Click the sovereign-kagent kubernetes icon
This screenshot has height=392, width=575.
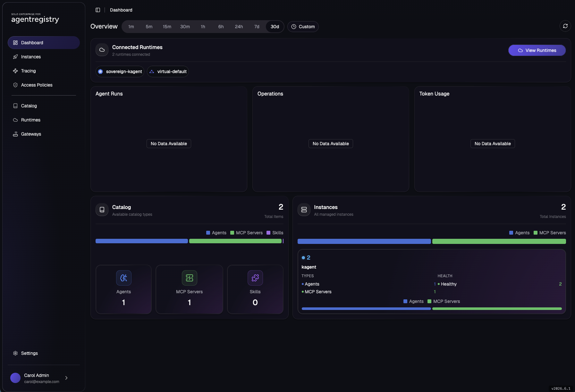click(100, 71)
